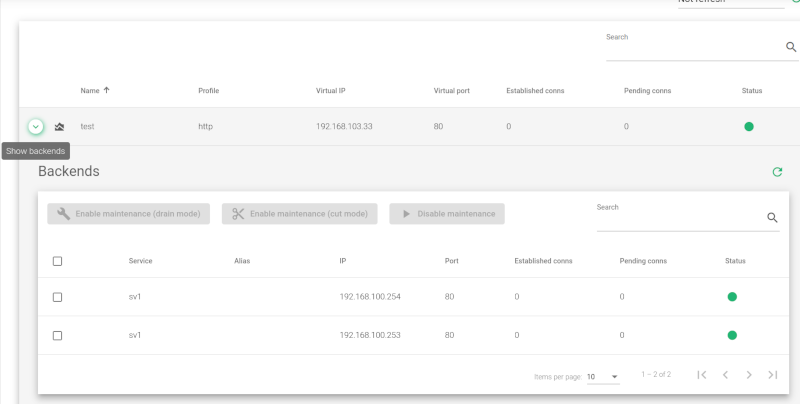Image resolution: width=800 pixels, height=404 pixels.
Task: Click sv1 service in 192.168.100.253 row
Action: (x=135, y=335)
